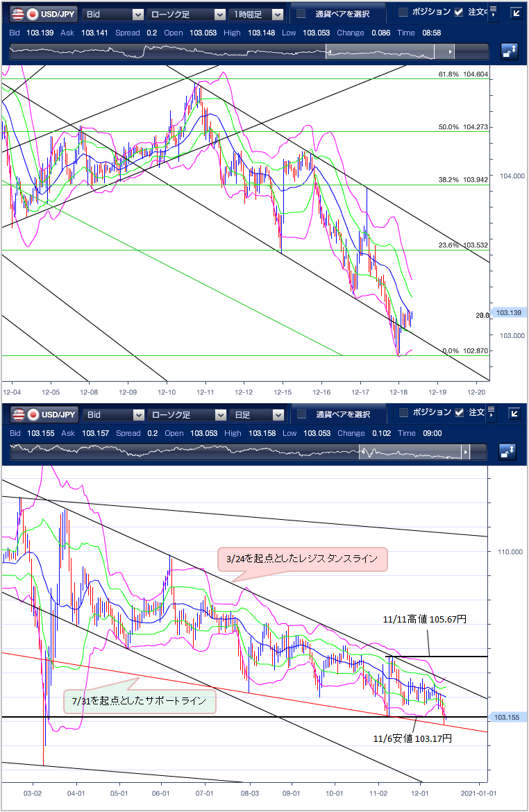Viewport: 529px width, 812px height.
Task: Click the top chart's pop-out arrow icon
Action: [515, 12]
